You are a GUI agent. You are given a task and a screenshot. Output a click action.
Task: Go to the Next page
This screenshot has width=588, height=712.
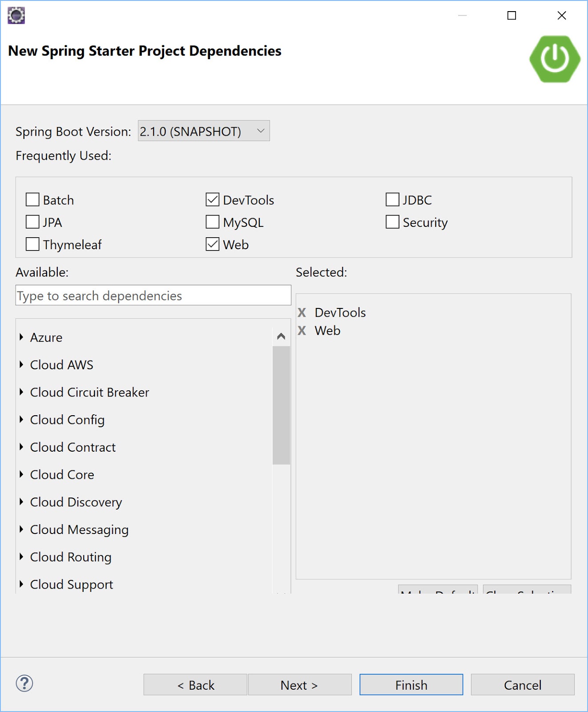click(299, 685)
